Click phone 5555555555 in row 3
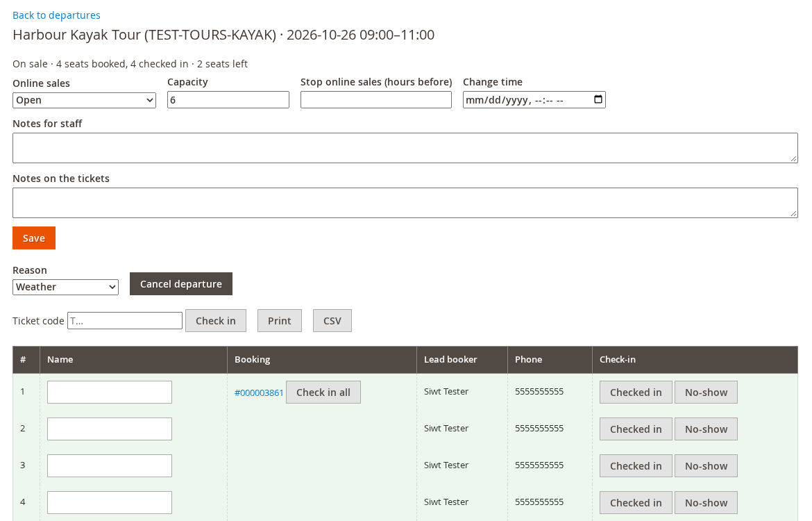The image size is (812, 521). tap(539, 465)
